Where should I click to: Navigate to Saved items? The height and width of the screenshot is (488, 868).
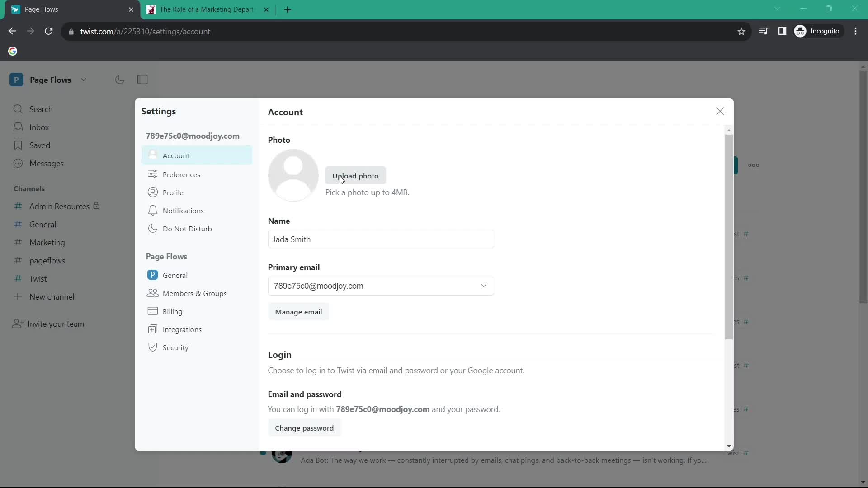click(40, 145)
